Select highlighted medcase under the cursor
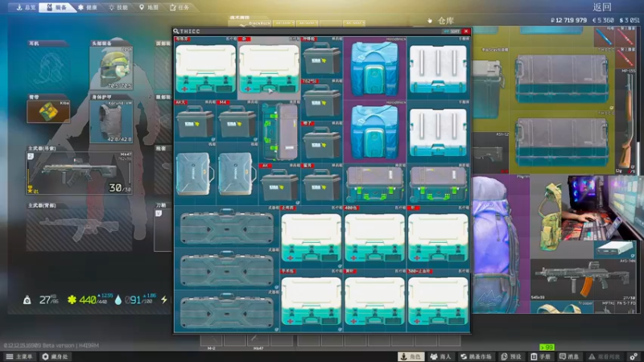 270,68
